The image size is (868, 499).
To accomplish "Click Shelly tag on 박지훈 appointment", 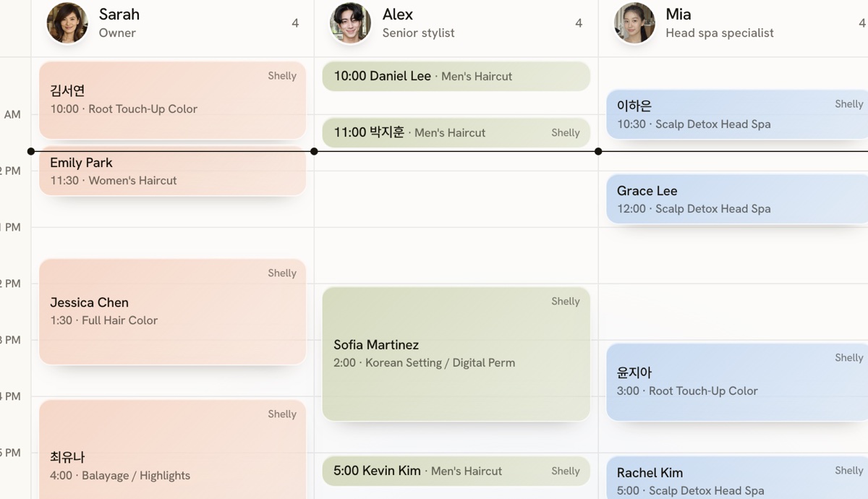I will [566, 133].
